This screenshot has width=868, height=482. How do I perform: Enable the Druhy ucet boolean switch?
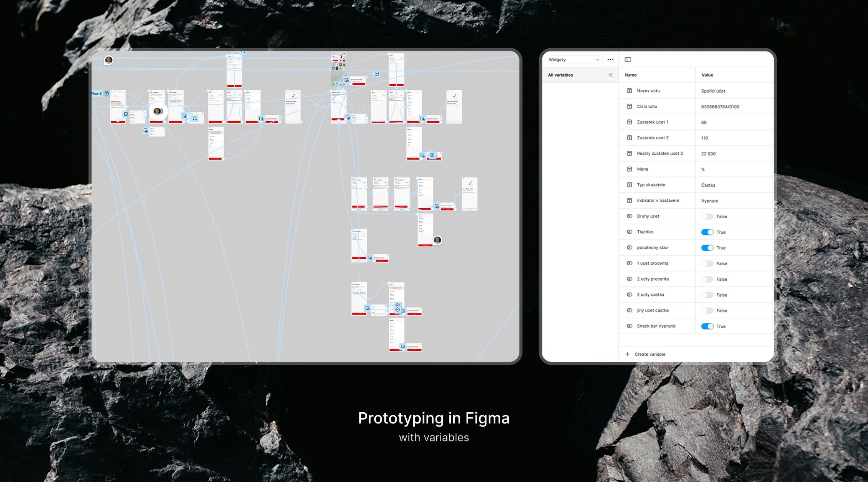[x=707, y=216]
